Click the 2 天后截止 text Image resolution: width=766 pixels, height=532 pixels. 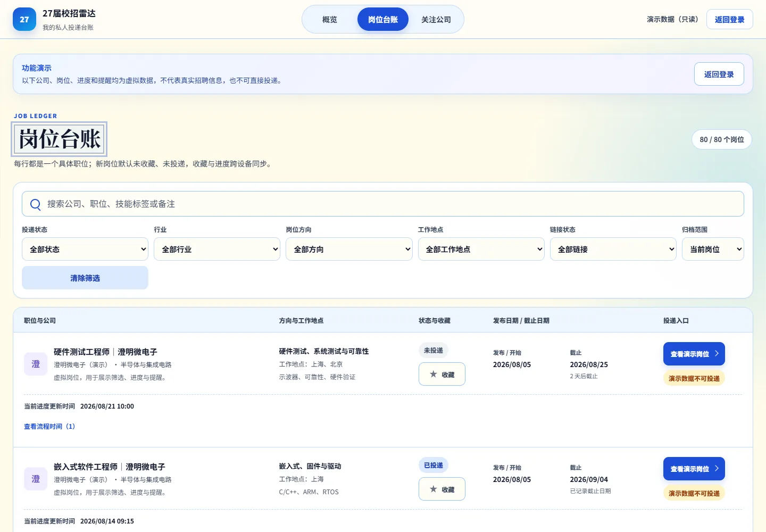[x=584, y=376]
